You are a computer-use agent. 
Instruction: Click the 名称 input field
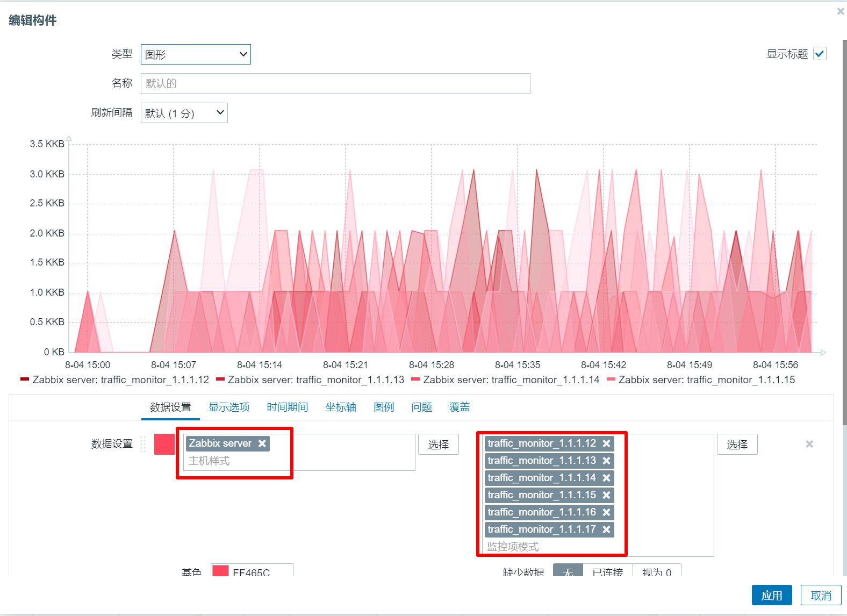(335, 83)
